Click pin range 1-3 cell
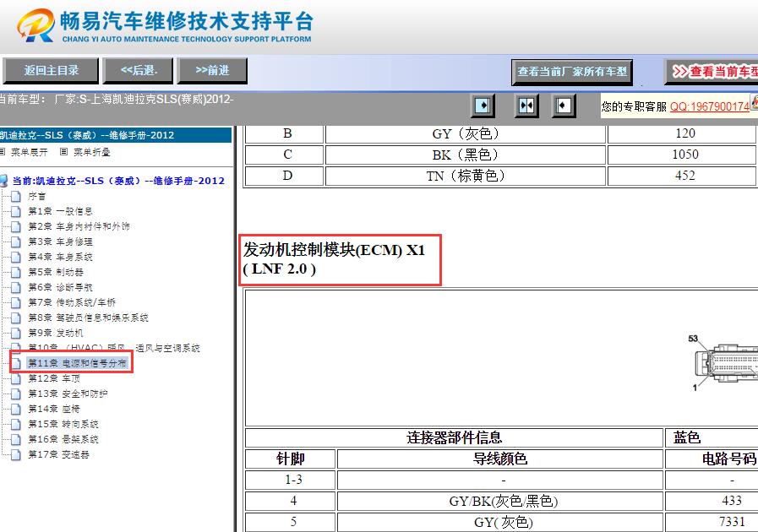 tap(290, 480)
